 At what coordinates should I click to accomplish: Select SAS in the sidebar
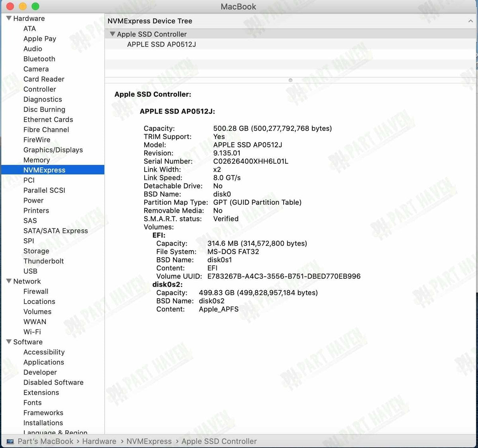click(x=30, y=221)
